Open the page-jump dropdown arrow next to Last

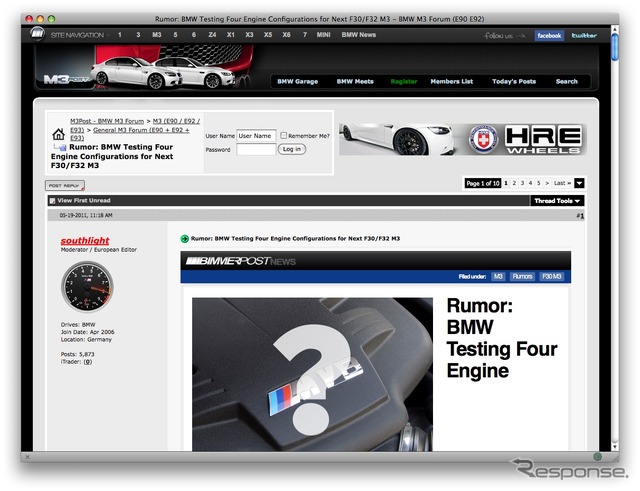pyautogui.click(x=579, y=183)
